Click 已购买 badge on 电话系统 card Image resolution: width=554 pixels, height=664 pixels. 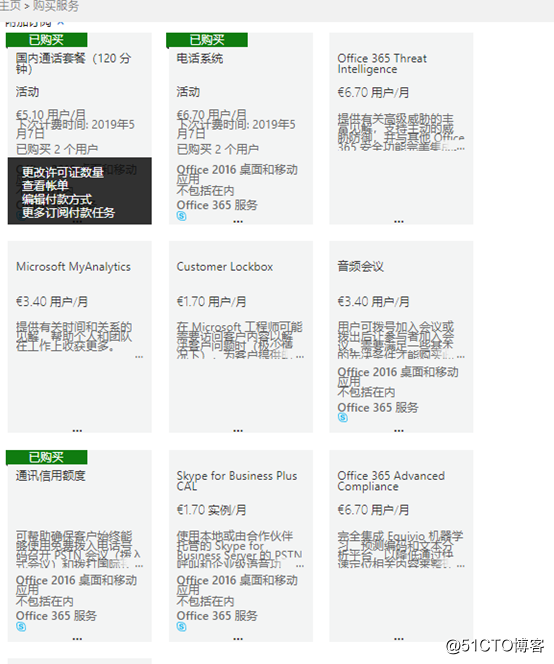(207, 40)
